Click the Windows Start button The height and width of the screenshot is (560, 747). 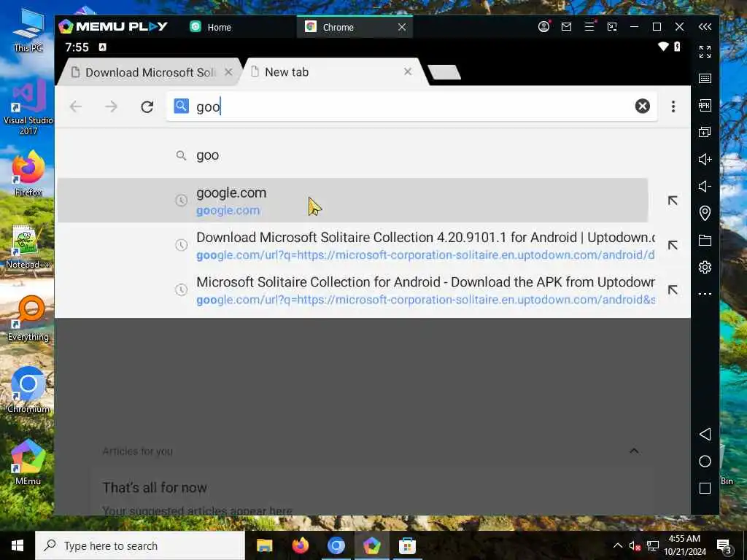coord(18,545)
